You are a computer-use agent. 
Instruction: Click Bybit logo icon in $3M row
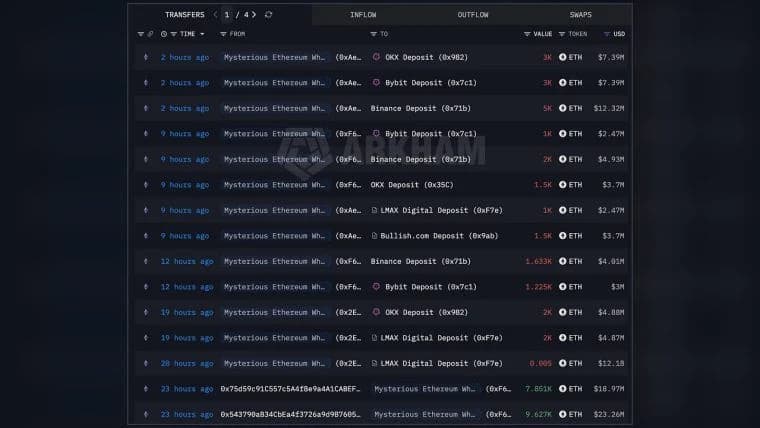coord(376,286)
